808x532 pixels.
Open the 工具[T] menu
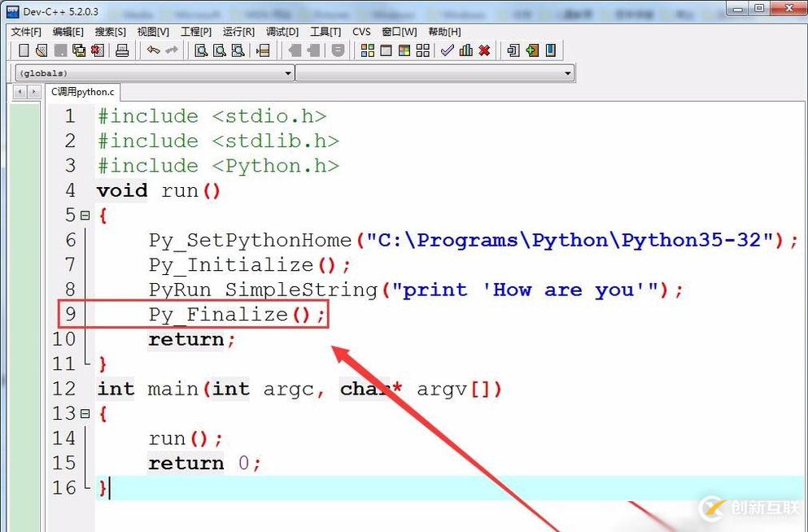tap(325, 32)
